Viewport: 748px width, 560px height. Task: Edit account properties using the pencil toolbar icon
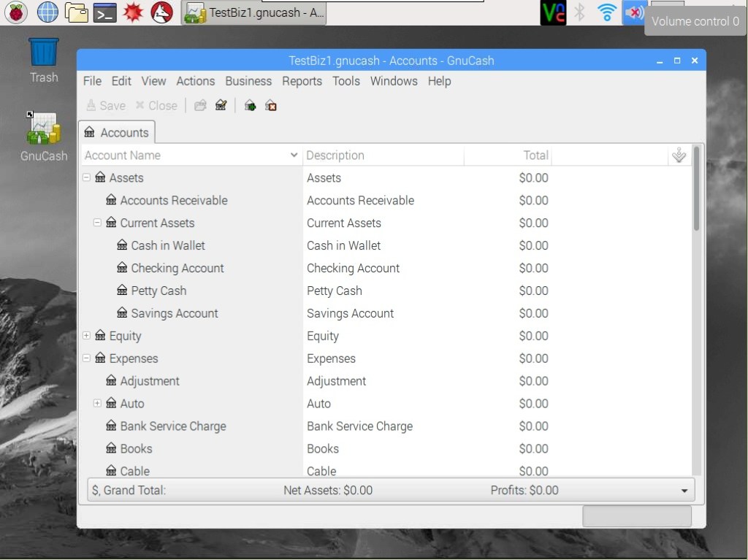pos(220,105)
